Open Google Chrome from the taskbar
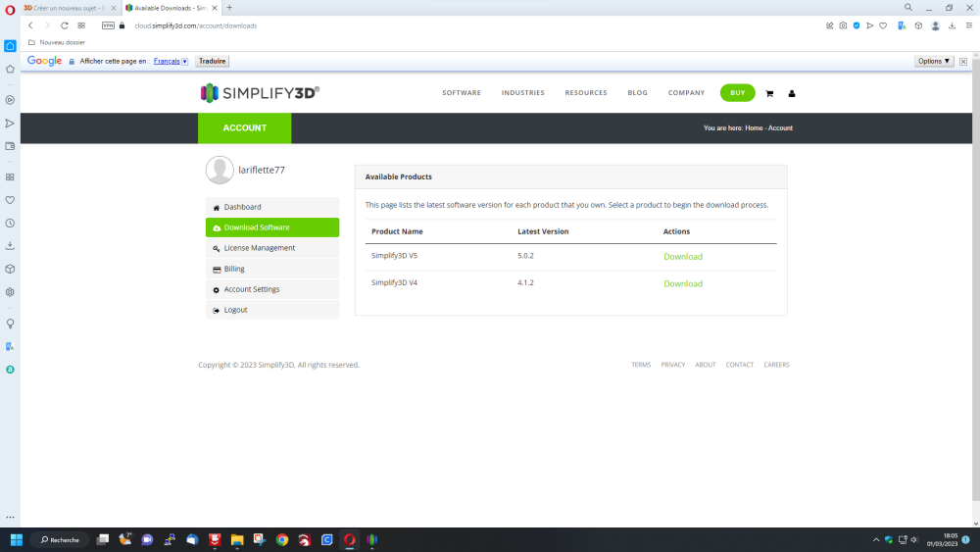Viewport: 980px width, 552px height. tap(282, 539)
